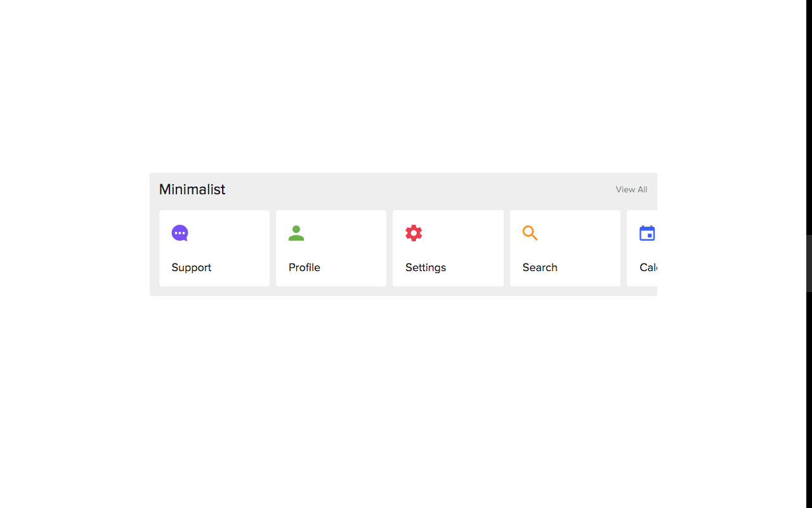Open the Search card tile
Image resolution: width=812 pixels, height=508 pixels.
[x=565, y=248]
